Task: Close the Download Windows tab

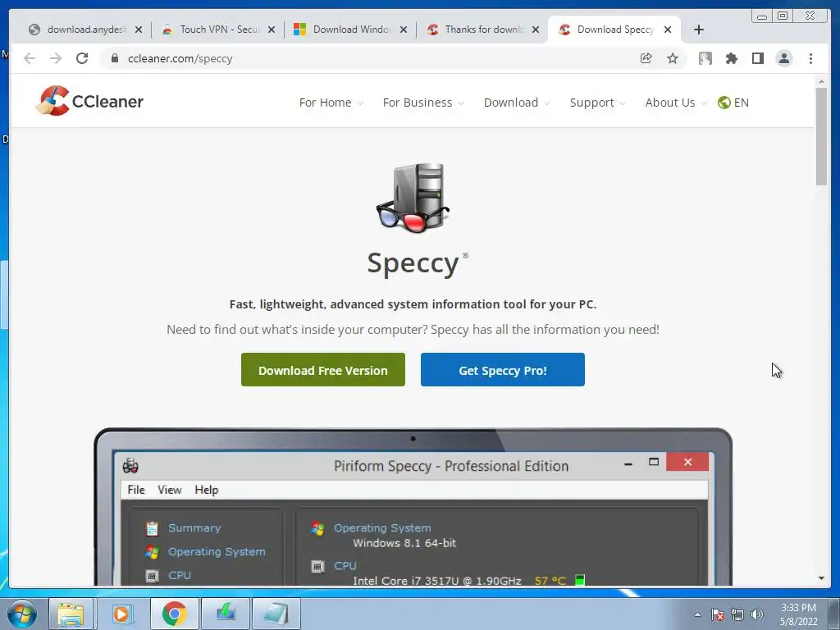Action: pos(404,30)
